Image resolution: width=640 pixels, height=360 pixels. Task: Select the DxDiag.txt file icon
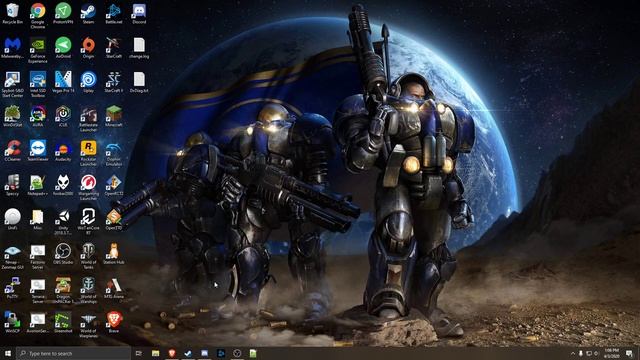139,82
